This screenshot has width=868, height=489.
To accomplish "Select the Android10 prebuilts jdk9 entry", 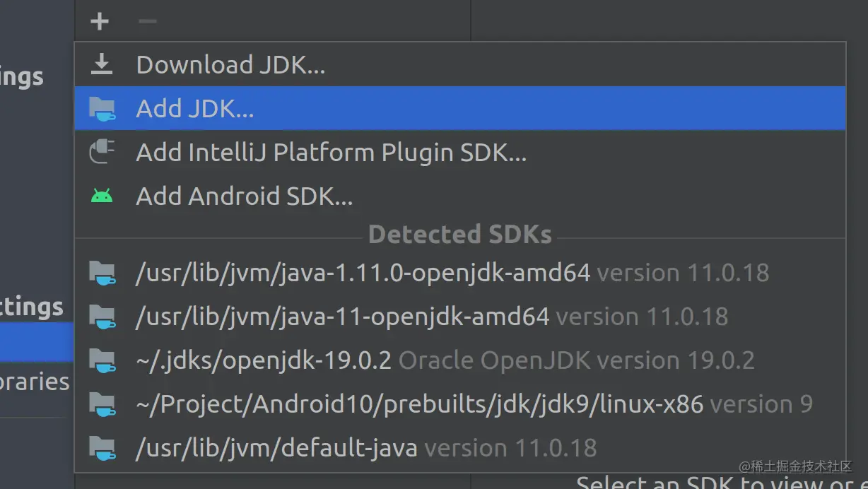I will tap(460, 404).
